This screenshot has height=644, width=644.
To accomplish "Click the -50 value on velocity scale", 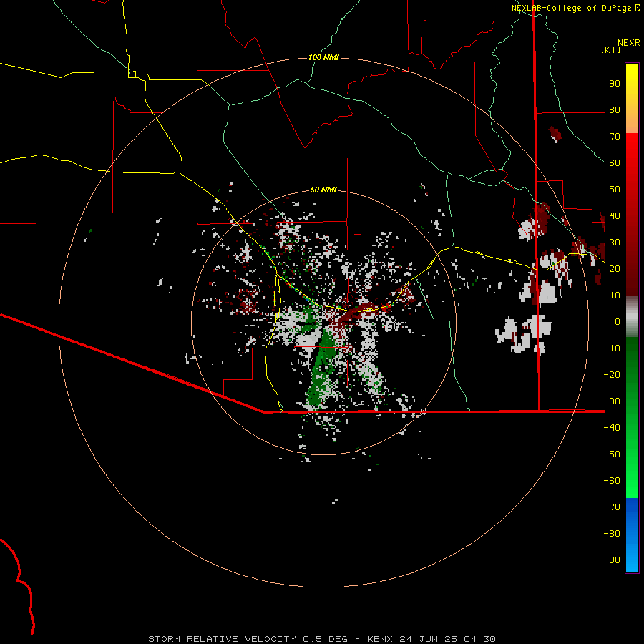I will pos(612,454).
